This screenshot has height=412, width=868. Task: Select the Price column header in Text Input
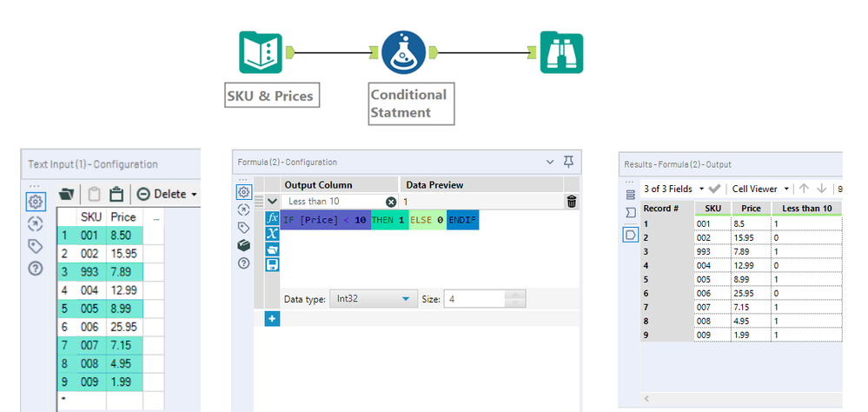point(123,216)
